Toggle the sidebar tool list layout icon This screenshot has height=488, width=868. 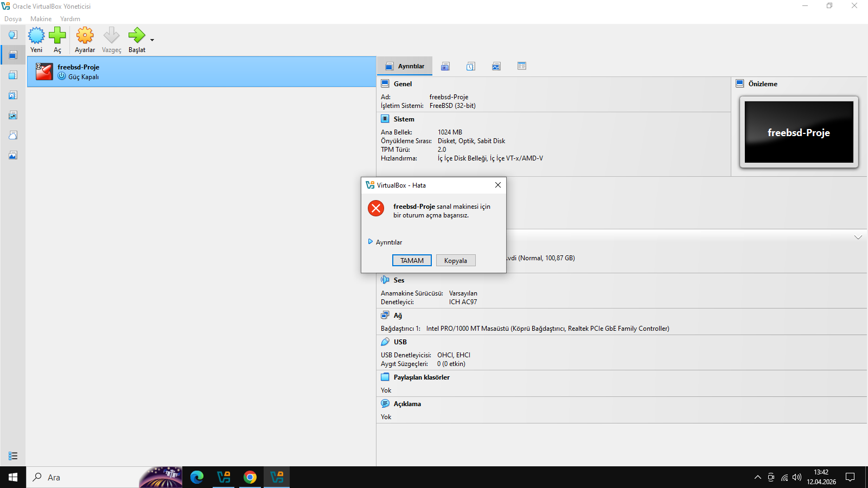(13, 456)
